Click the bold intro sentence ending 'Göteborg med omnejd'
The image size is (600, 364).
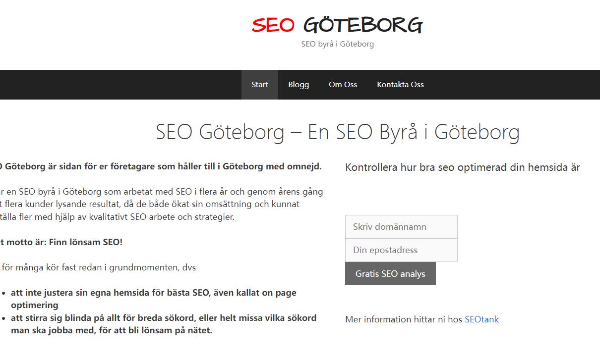pyautogui.click(x=161, y=166)
